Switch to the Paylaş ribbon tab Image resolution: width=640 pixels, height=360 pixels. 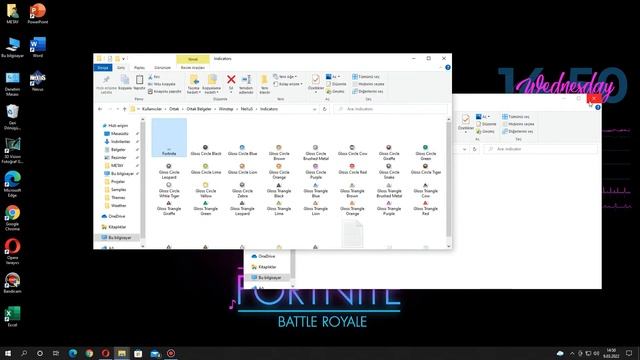coord(139,67)
